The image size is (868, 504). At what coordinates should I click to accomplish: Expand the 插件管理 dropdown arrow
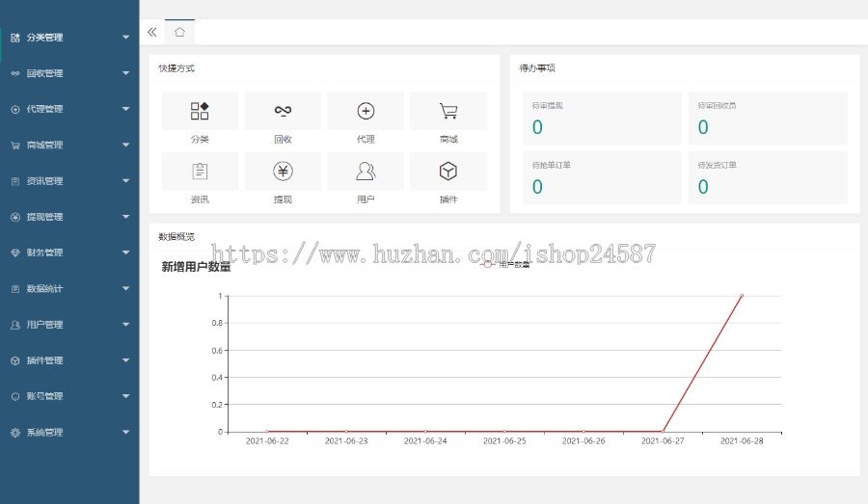coord(126,360)
